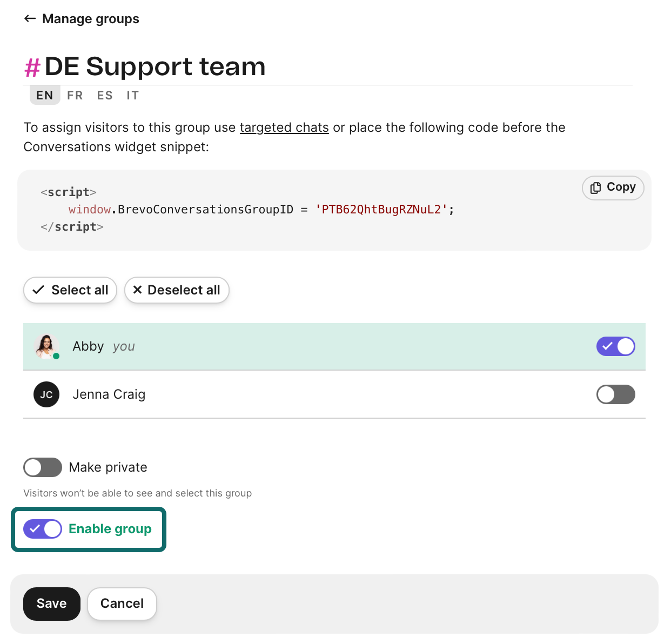Disable the Enable group toggle

pyautogui.click(x=43, y=529)
